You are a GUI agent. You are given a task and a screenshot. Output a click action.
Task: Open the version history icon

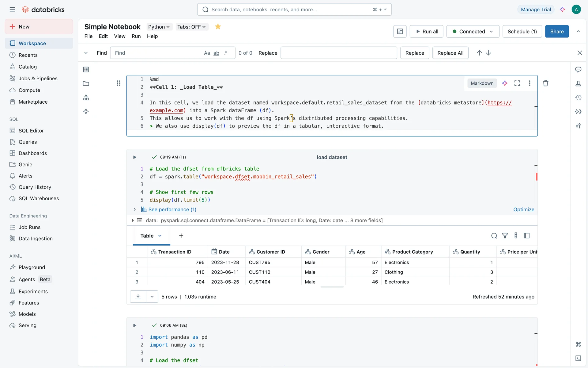pos(578,98)
